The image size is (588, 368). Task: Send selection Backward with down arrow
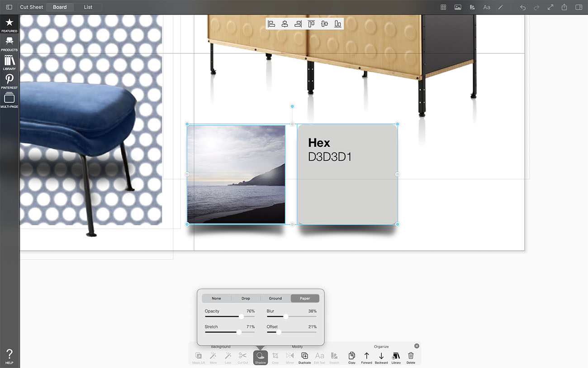[381, 357]
